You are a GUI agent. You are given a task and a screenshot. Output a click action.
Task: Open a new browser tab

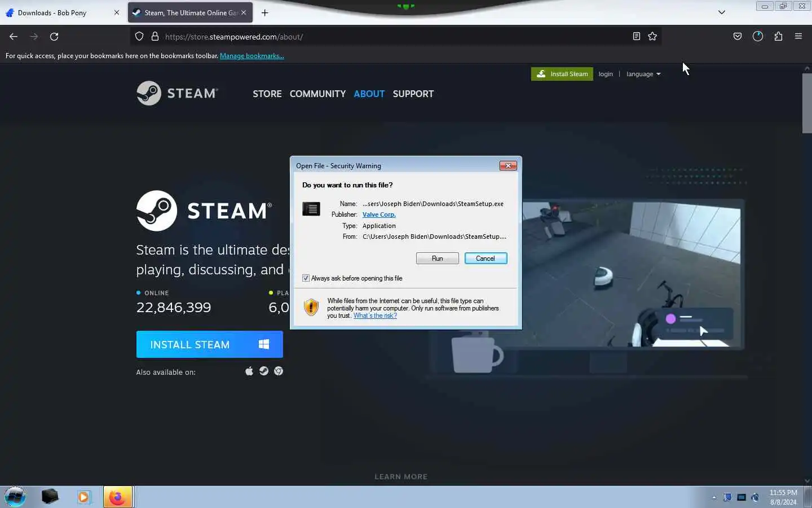pyautogui.click(x=265, y=12)
